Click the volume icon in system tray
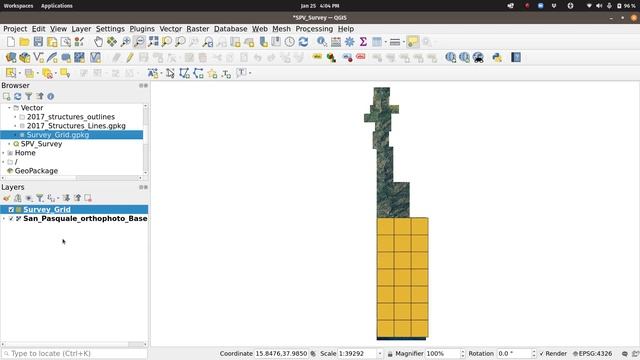640x360 pixels. [x=599, y=6]
